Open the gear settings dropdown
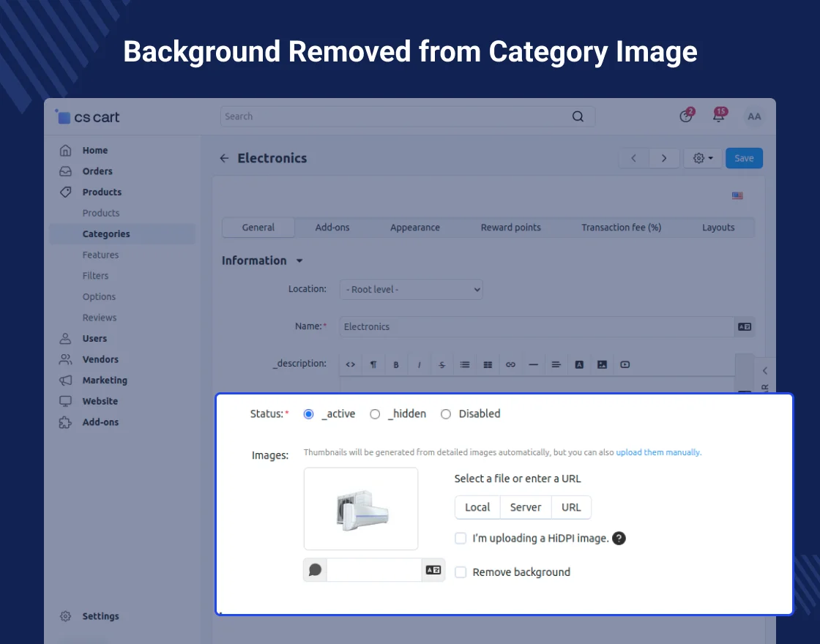 coord(702,158)
